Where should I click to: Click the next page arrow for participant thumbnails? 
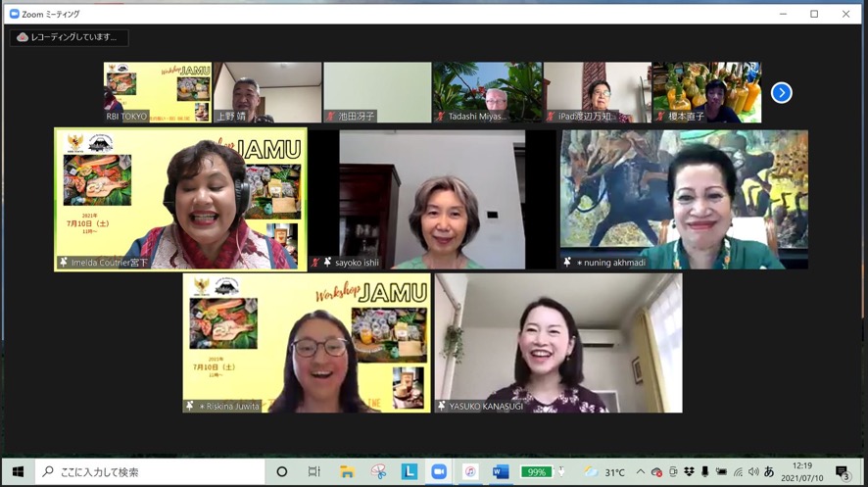coord(781,92)
